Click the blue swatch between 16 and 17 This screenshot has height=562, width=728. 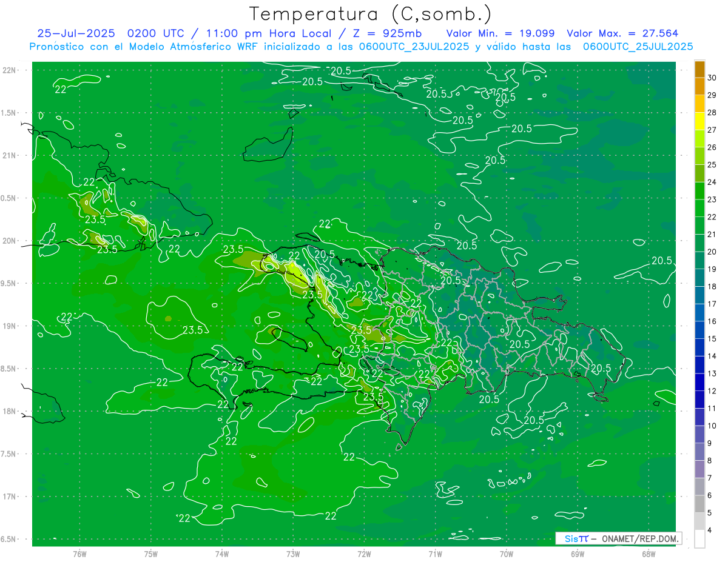click(x=699, y=313)
